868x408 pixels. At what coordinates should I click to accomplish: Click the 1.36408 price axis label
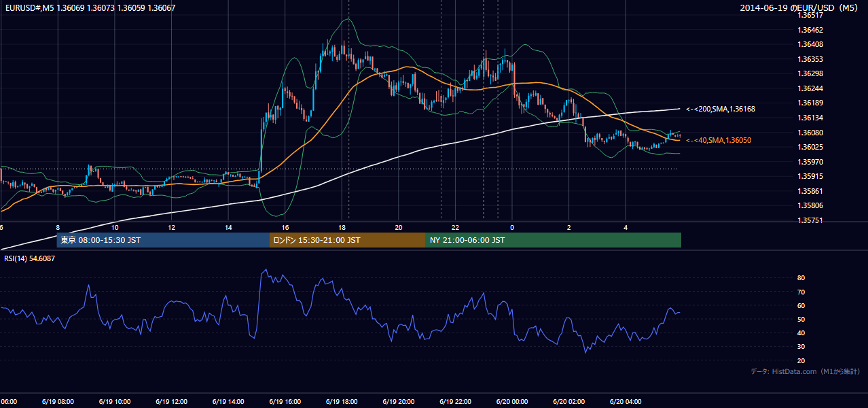point(810,44)
